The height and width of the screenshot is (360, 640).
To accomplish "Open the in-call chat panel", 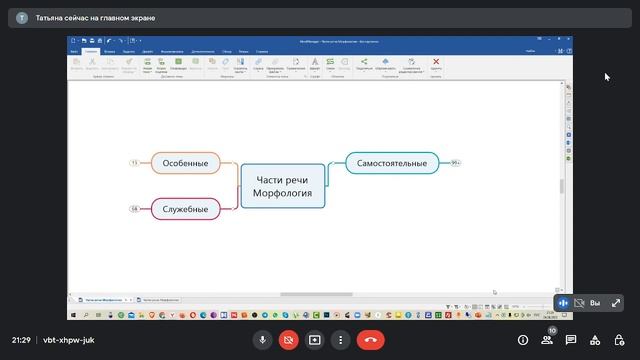I will 571,340.
